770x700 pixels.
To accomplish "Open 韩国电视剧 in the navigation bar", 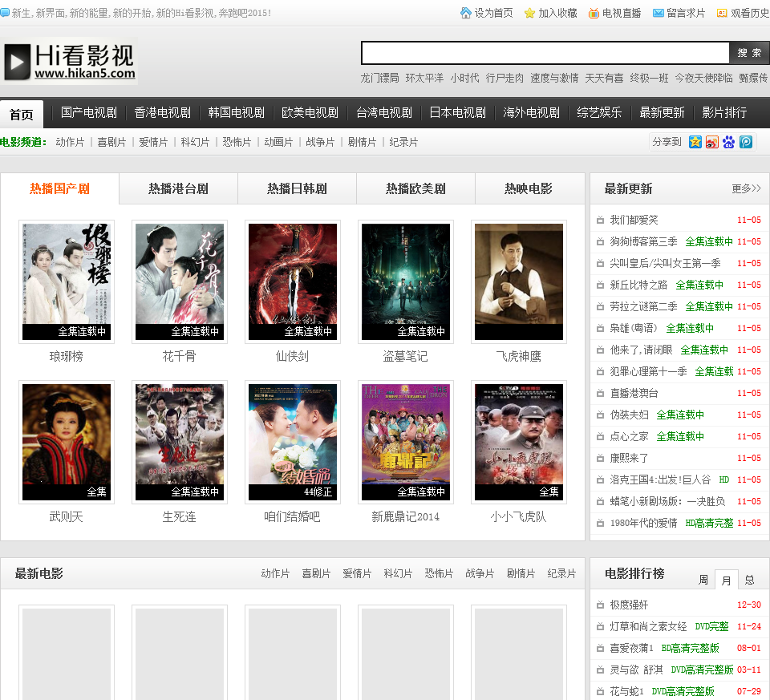I will pos(236,112).
